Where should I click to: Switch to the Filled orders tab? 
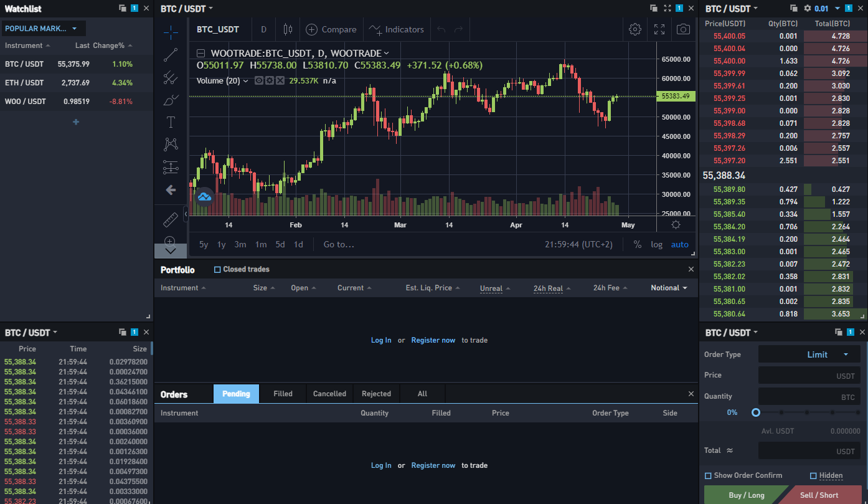coord(283,394)
